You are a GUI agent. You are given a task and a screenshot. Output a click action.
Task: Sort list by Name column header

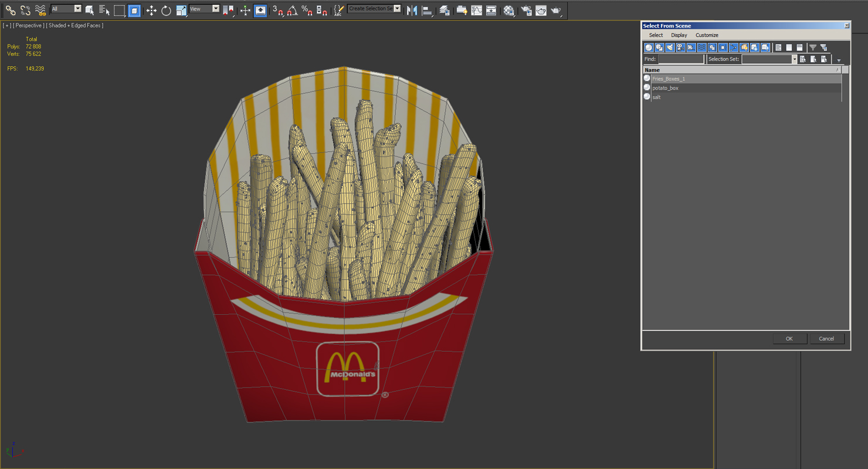click(x=742, y=70)
